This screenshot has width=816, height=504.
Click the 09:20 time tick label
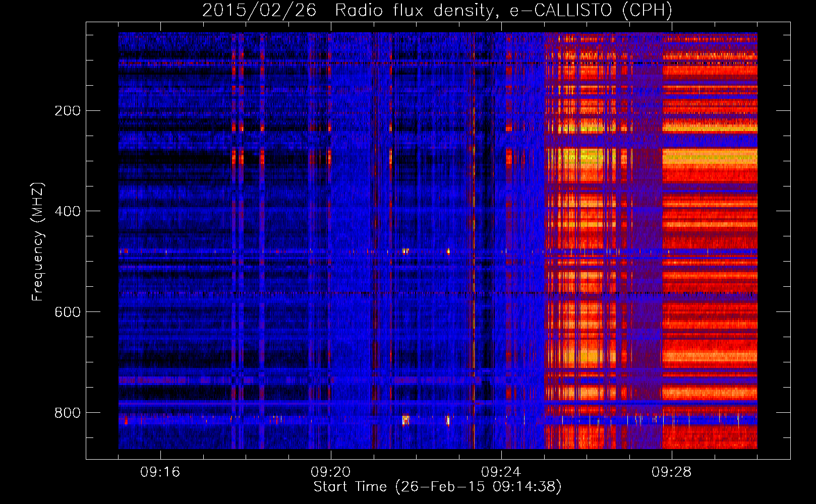click(331, 472)
